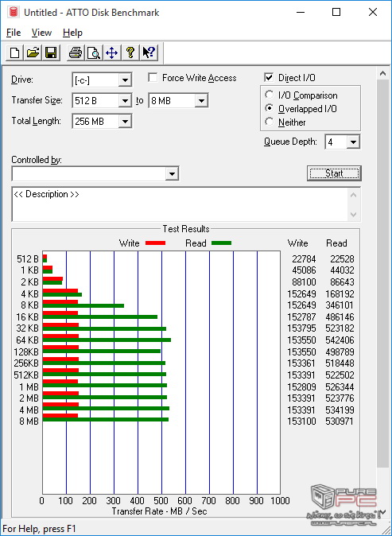This screenshot has height=536, width=392.
Task: Click the New document toolbar icon
Action: pyautogui.click(x=14, y=53)
